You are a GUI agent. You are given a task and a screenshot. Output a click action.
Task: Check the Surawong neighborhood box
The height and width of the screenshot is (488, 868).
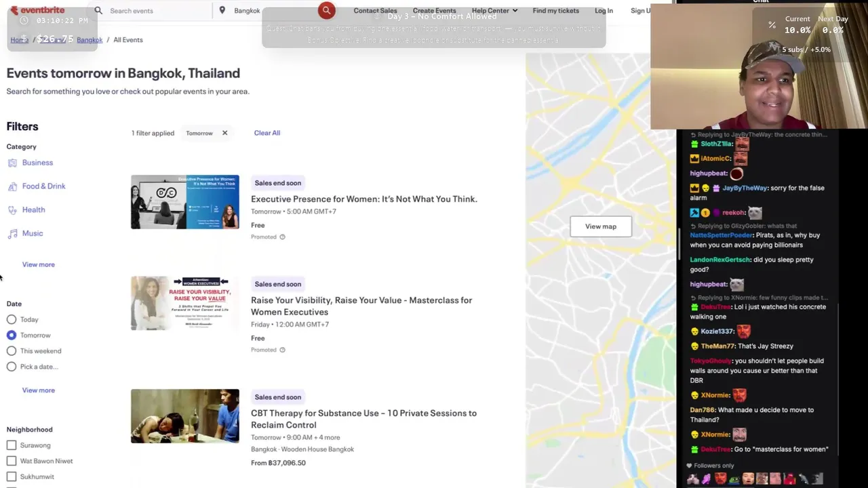(x=12, y=445)
